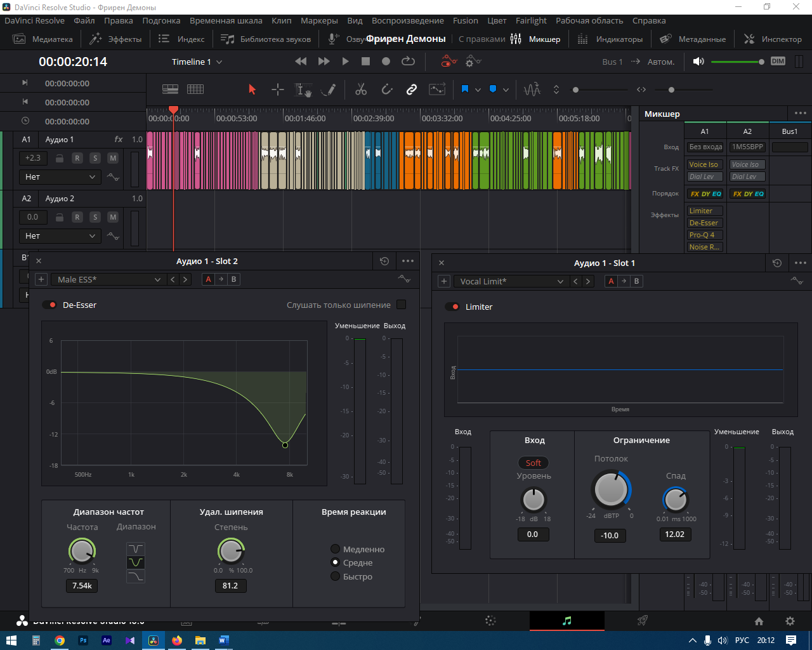
Task: Open the Воспроизведение menu
Action: point(407,20)
